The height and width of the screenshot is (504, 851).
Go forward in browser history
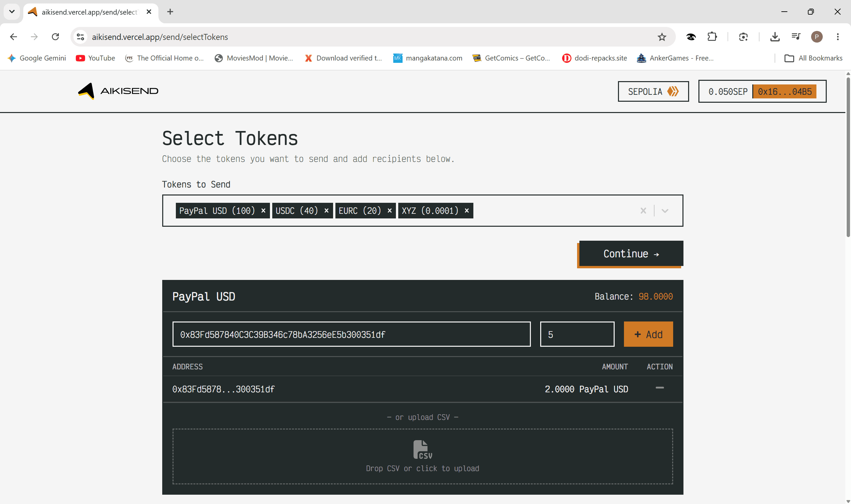[x=34, y=37]
